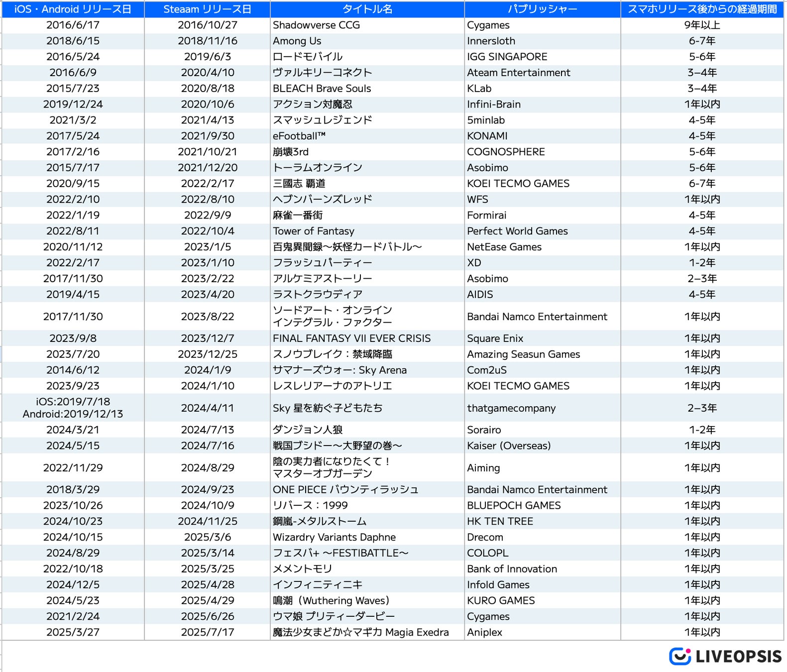Click the "KONAMI" publisher cell

pyautogui.click(x=543, y=136)
